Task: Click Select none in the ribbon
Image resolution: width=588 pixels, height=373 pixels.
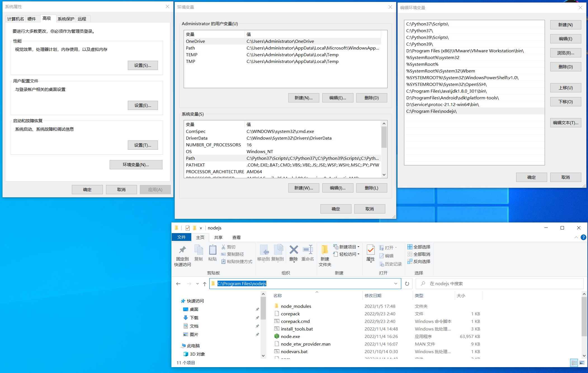Action: coord(419,254)
